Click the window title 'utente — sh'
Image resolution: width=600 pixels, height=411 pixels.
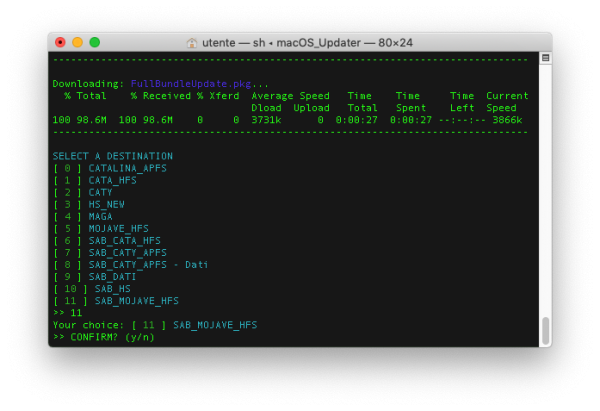234,42
